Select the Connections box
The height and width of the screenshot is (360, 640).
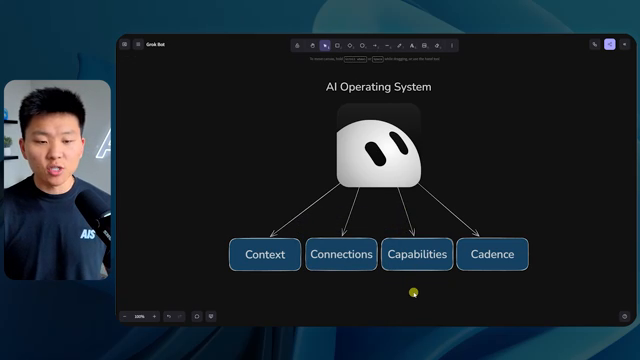tap(341, 254)
